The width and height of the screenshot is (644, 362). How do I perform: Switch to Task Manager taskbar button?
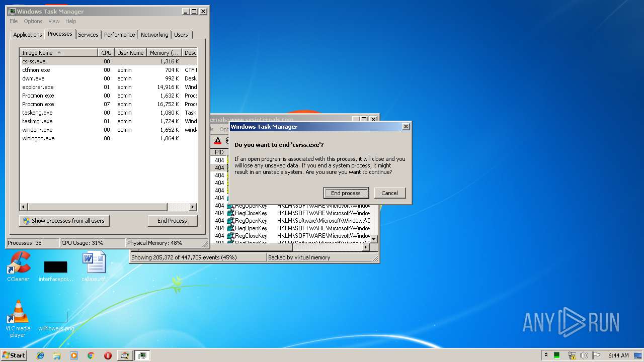[x=143, y=355]
